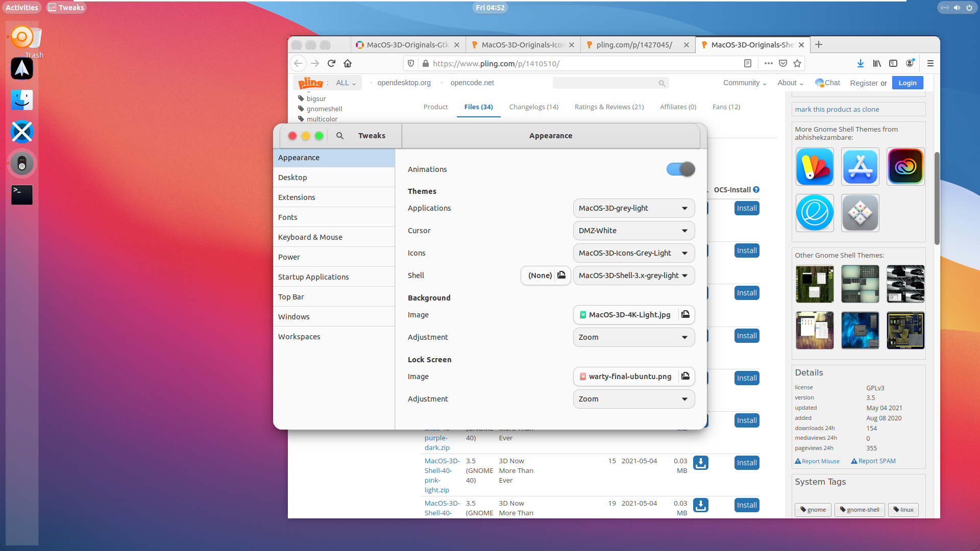Download MacOS-3D-Shell-40-pink-light.zip via download icon
Screen dimensions: 980x551
[700, 463]
